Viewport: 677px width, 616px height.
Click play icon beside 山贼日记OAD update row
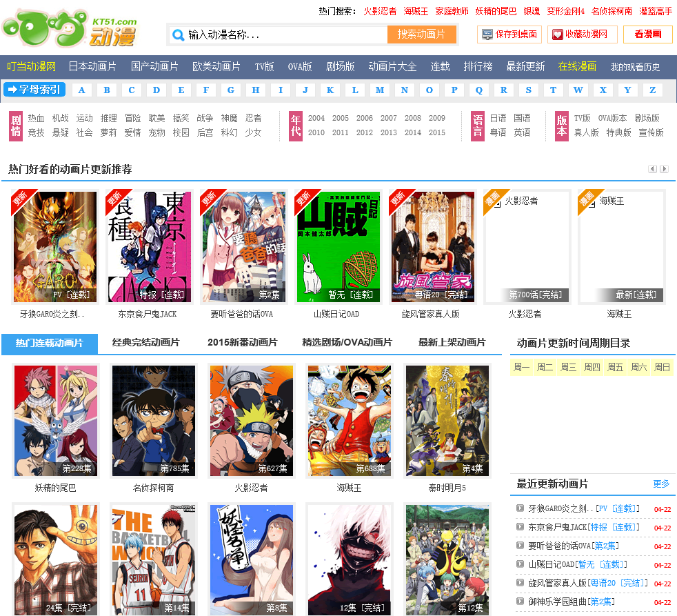521,564
